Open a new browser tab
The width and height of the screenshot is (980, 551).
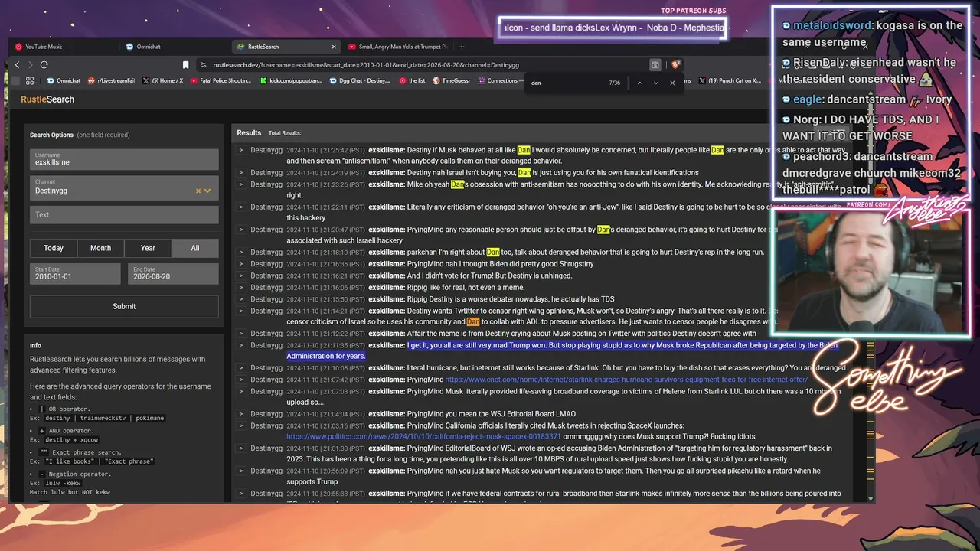pyautogui.click(x=462, y=47)
